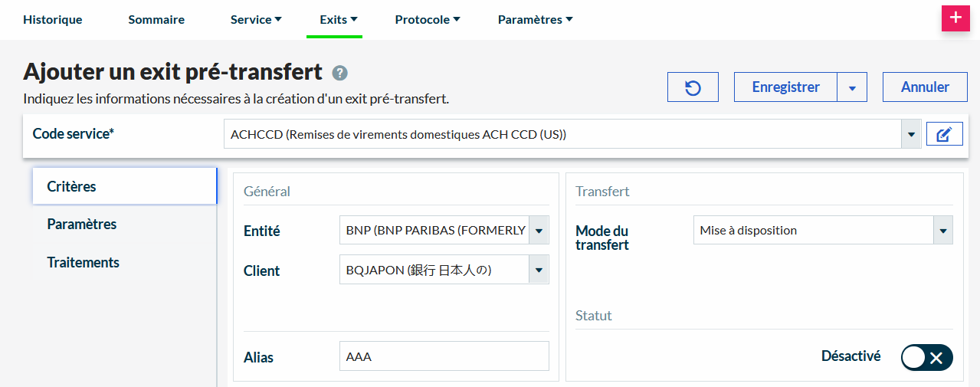
Task: Go to the Historique page
Action: 53,19
